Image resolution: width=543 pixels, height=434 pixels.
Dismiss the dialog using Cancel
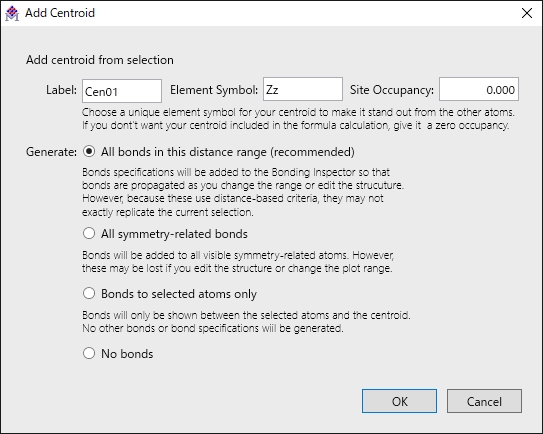[x=484, y=401]
